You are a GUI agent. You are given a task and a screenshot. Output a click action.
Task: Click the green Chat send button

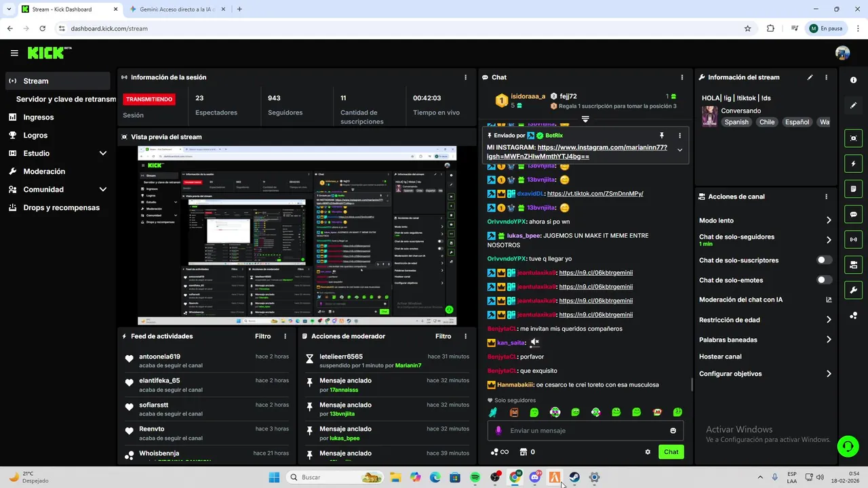[x=671, y=452]
